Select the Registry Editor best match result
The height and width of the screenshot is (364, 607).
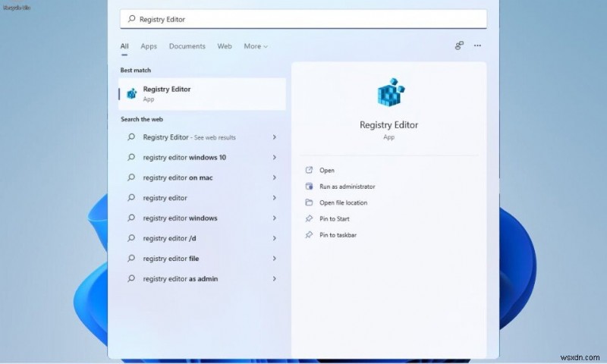pyautogui.click(x=202, y=94)
